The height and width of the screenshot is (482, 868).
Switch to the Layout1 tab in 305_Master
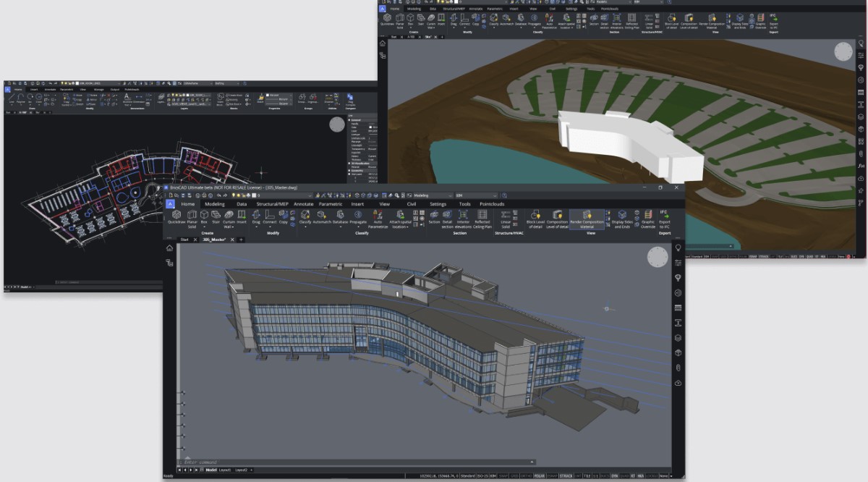pos(225,470)
